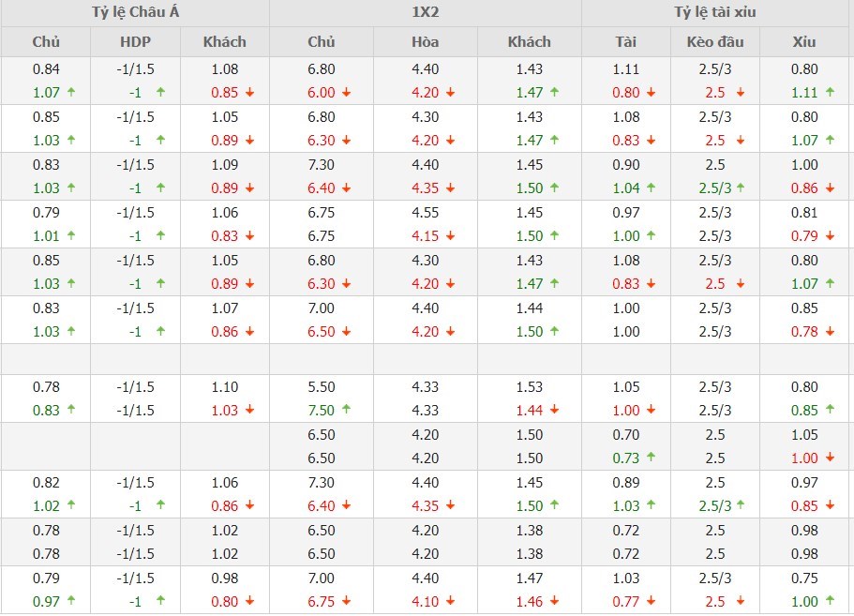Click the 7.50 odds value
854x616 pixels.
click(322, 410)
